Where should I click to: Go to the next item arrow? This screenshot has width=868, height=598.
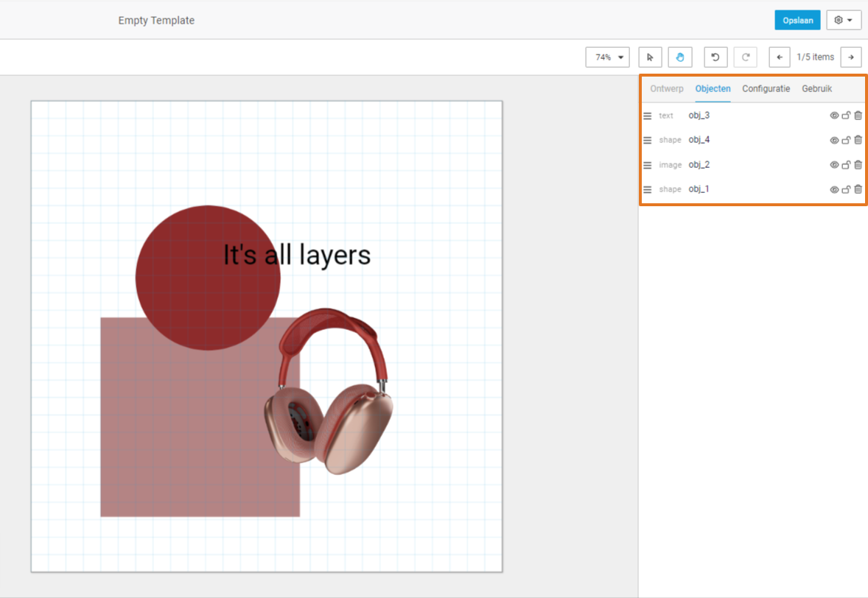coord(851,57)
